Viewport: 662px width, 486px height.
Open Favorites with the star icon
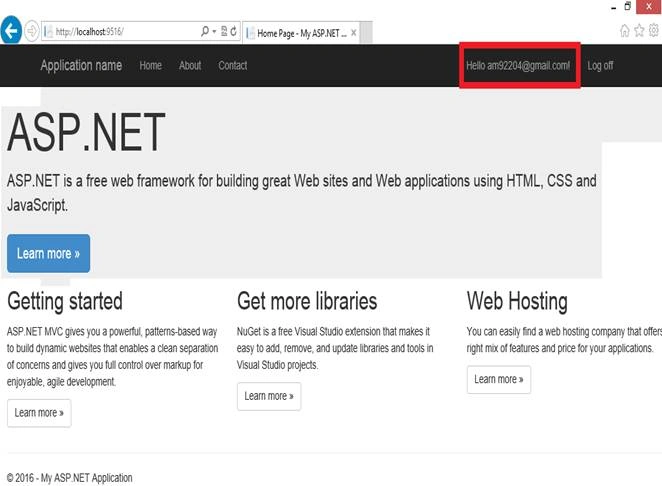pos(639,30)
